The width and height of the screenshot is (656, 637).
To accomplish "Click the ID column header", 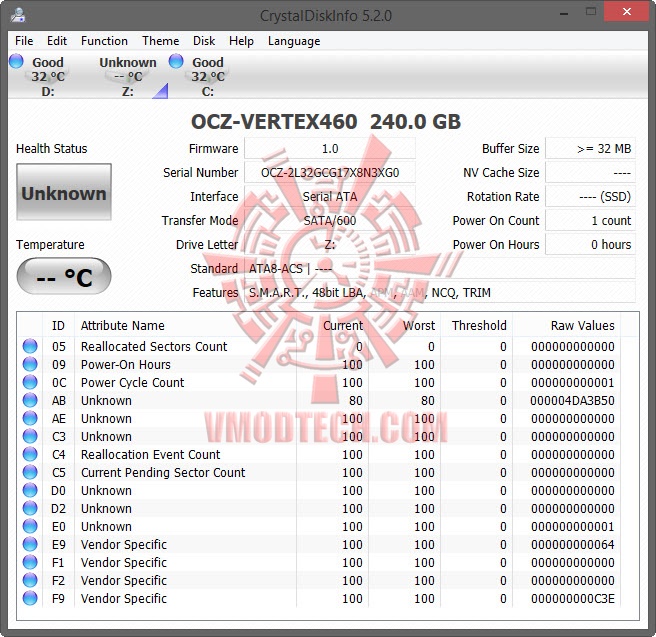I will pos(58,325).
